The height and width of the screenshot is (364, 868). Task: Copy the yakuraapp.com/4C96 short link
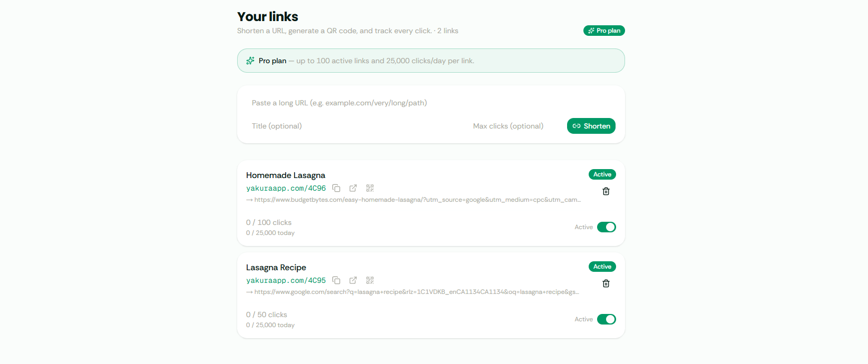[x=336, y=188]
